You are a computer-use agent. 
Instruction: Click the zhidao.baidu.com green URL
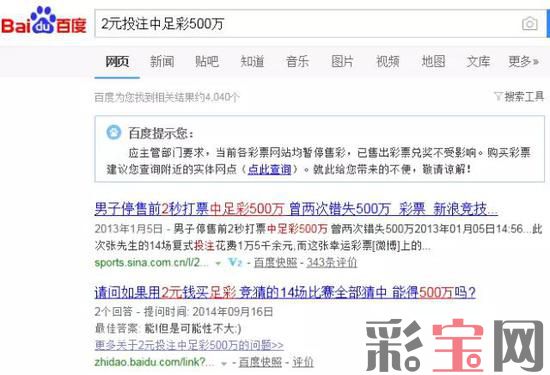coord(154,362)
